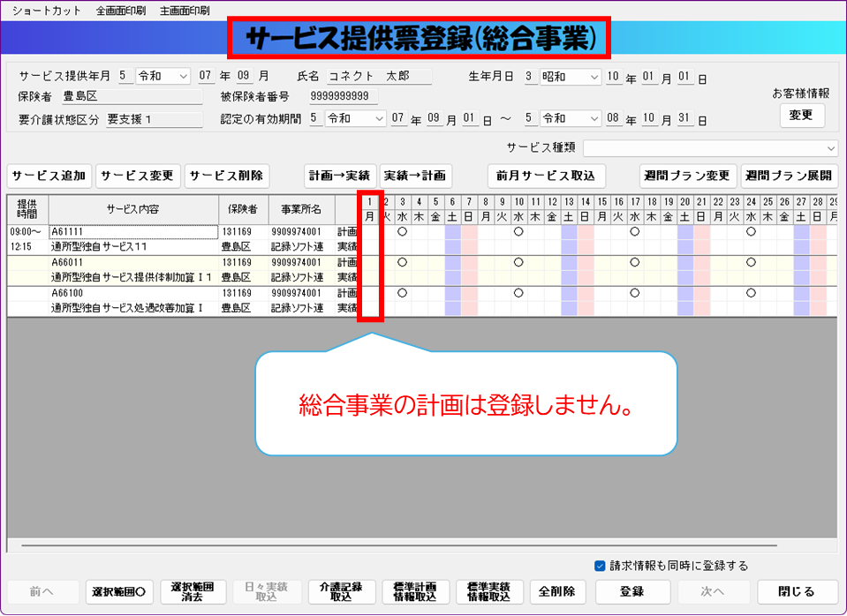Click the 週間プラン展開 button
Screen dimensions: 847x616
(789, 175)
